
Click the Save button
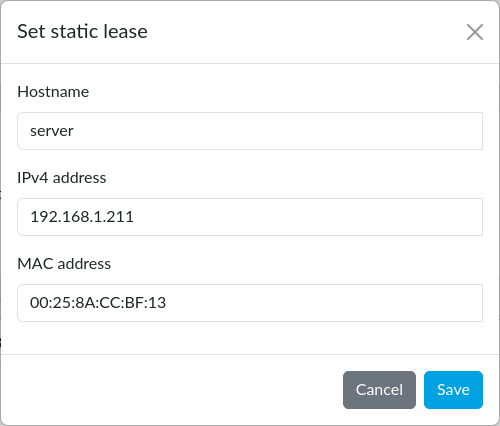tap(453, 390)
